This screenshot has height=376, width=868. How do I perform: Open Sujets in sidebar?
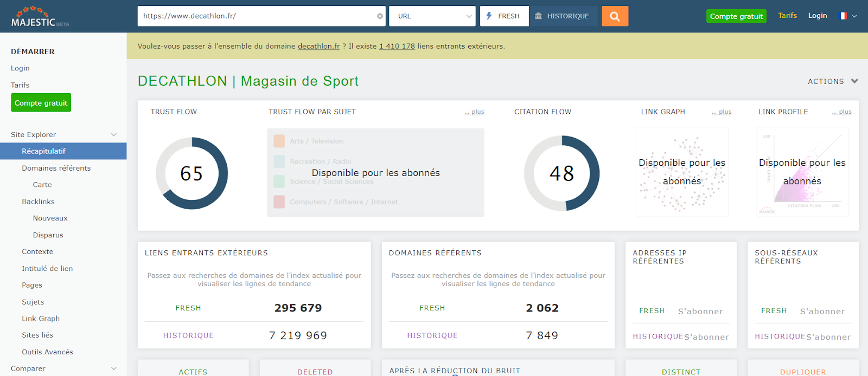33,302
